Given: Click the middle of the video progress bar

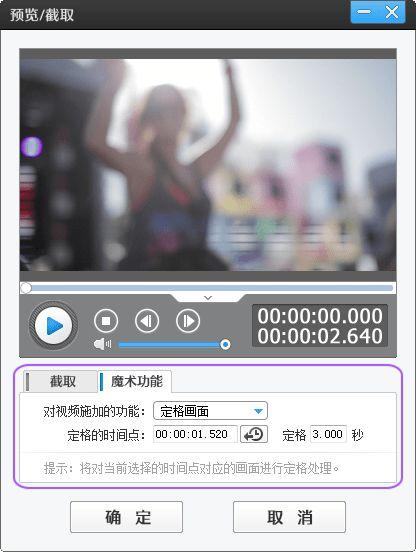Looking at the screenshot, I should (x=208, y=288).
